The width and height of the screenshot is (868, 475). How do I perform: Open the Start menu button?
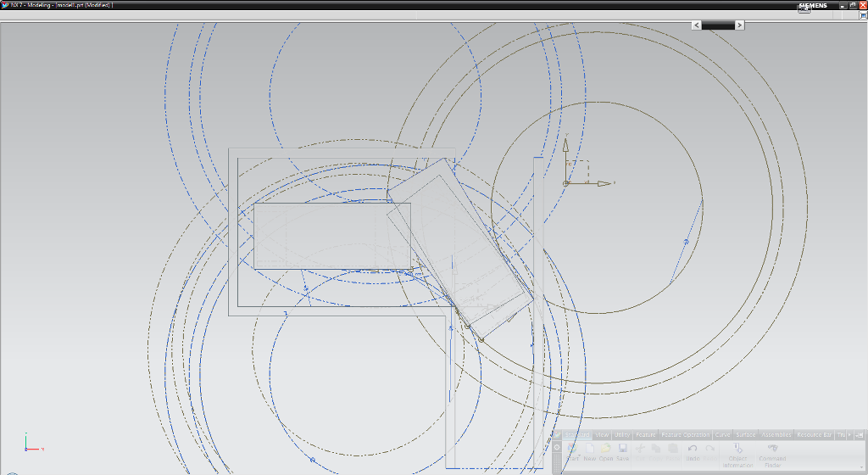click(x=573, y=452)
